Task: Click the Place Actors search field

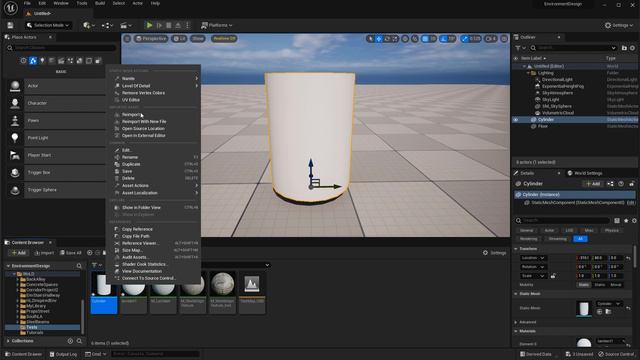Action: click(63, 48)
